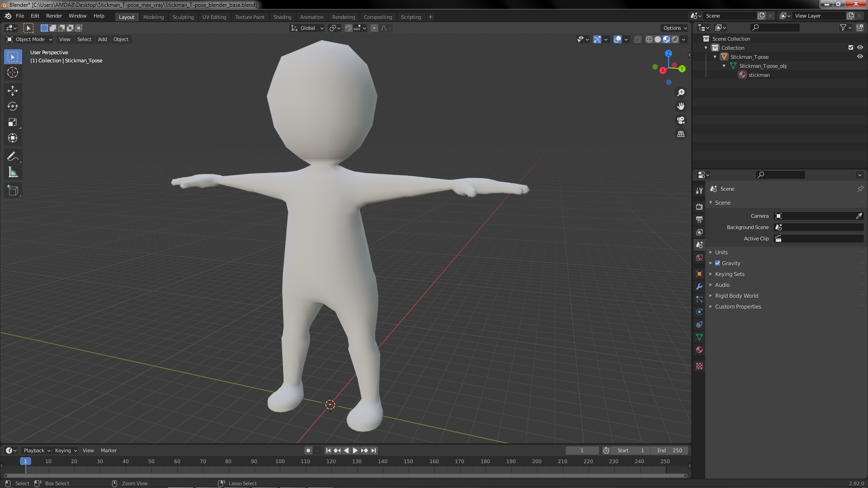Activate the Select Box tool
The height and width of the screenshot is (488, 868).
coord(13,56)
